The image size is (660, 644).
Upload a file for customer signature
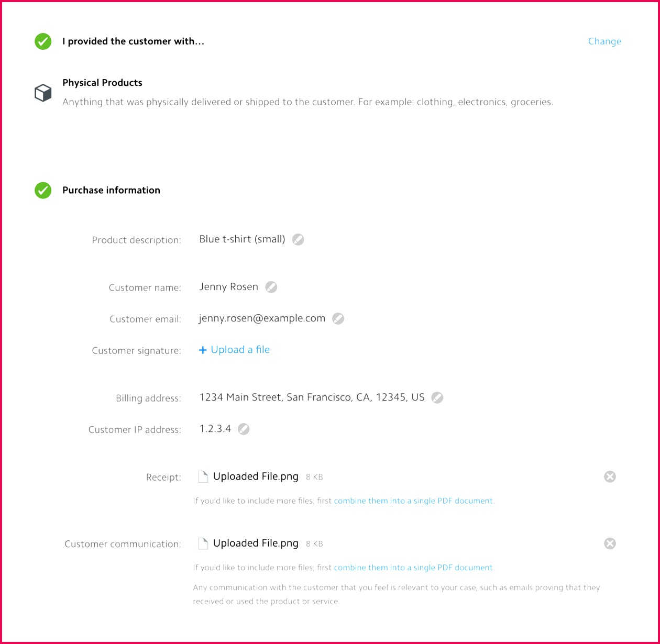coord(235,350)
